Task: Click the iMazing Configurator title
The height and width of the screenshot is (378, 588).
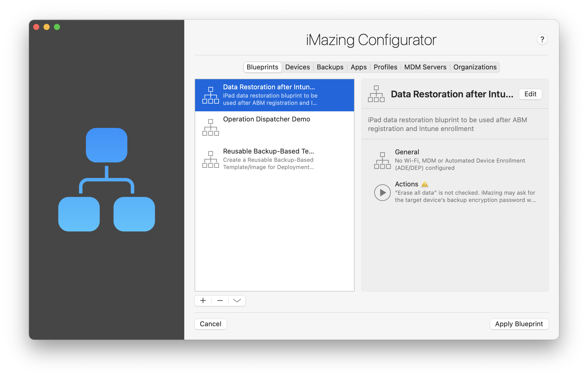Action: coord(371,40)
